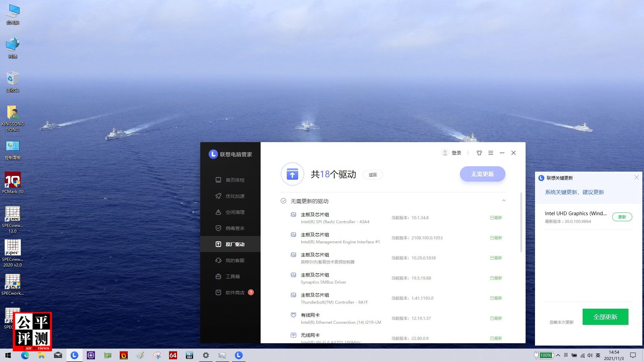The height and width of the screenshot is (362, 644).
Task: Click 系统关键更新，建议更新 text link
Action: (574, 192)
